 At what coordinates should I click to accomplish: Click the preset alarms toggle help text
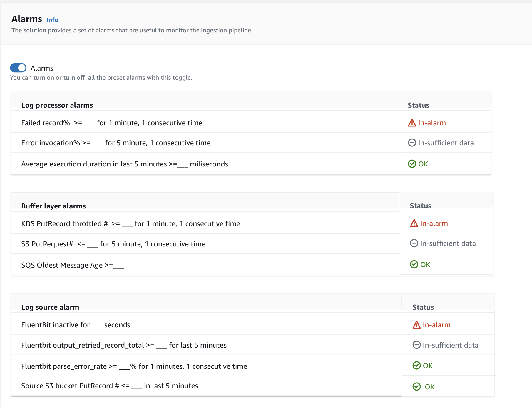101,78
